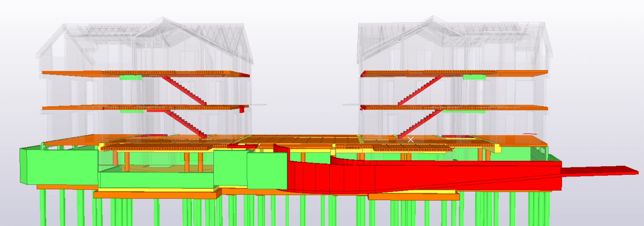Select the large green wall block at the left end
This screenshot has height=226, width=644.
[x=60, y=167]
